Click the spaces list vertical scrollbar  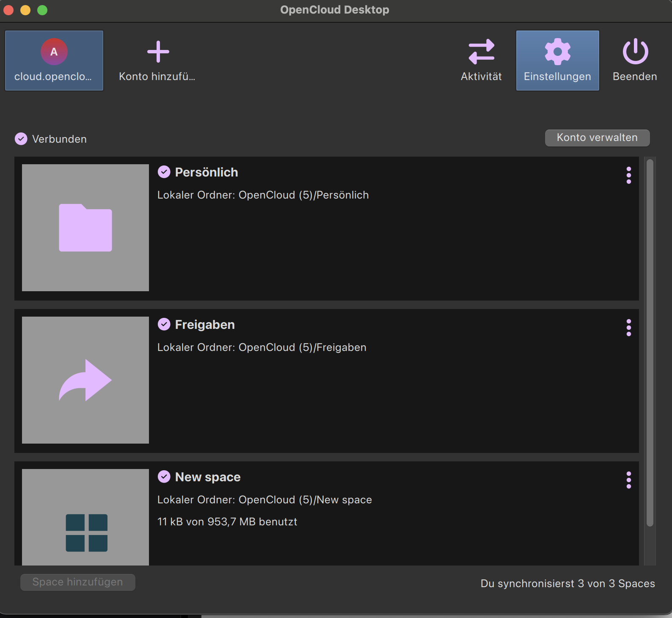tap(650, 343)
